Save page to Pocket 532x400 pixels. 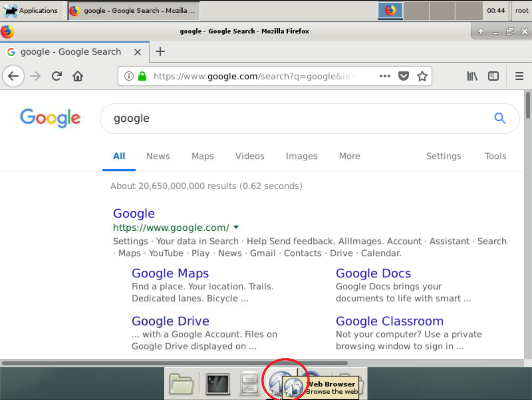[x=403, y=76]
